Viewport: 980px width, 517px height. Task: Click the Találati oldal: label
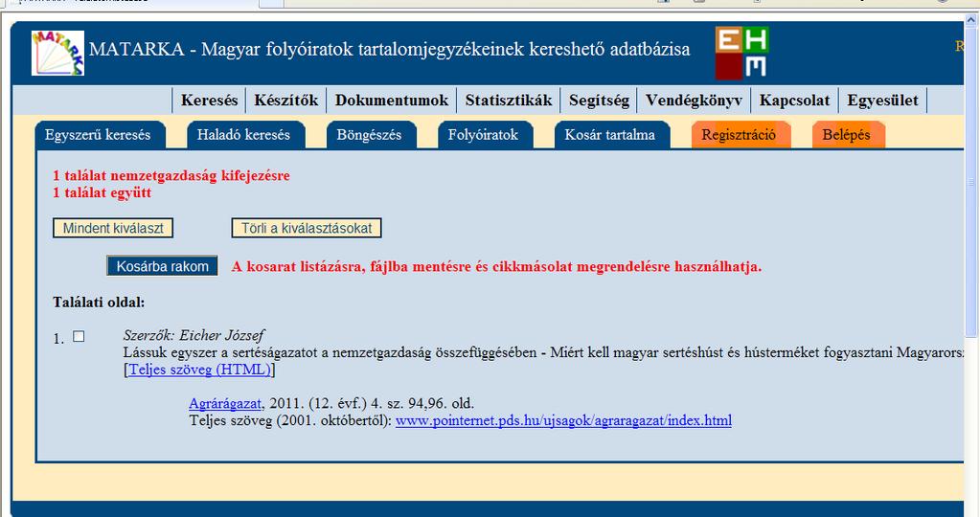pos(99,303)
